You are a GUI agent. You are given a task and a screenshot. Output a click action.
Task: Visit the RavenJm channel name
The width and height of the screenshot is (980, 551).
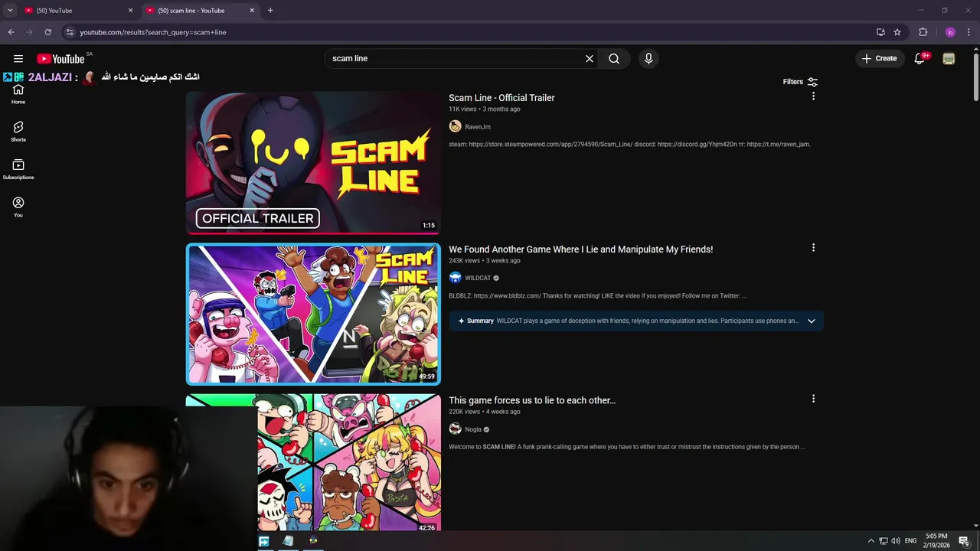pos(478,127)
